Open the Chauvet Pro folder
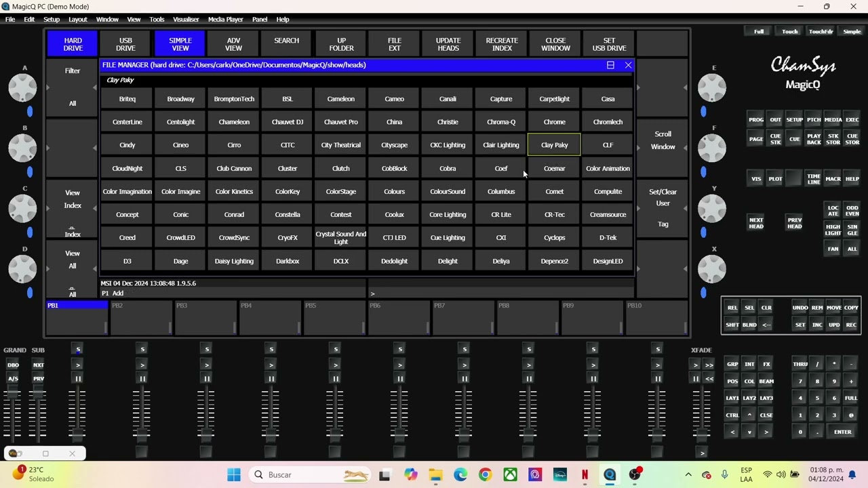 340,122
